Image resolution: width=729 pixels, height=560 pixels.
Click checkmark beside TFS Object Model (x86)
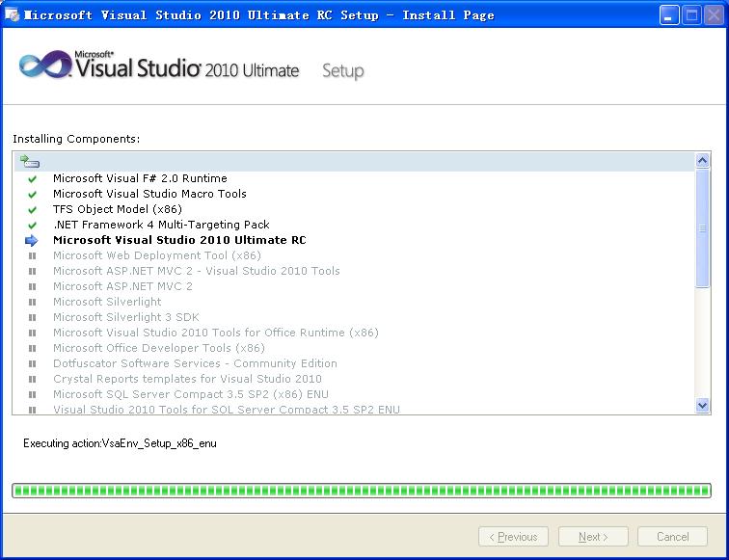coord(32,209)
